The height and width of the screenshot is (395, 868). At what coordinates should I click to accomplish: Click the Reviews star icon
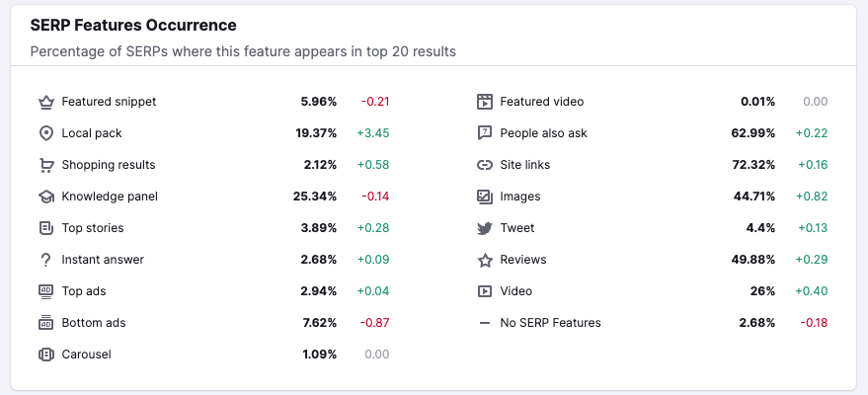click(484, 260)
